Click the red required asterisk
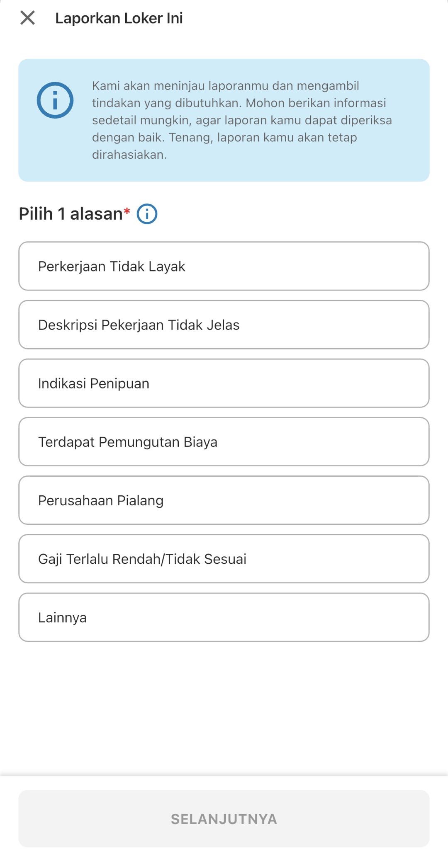This screenshot has height=868, width=448. (127, 211)
